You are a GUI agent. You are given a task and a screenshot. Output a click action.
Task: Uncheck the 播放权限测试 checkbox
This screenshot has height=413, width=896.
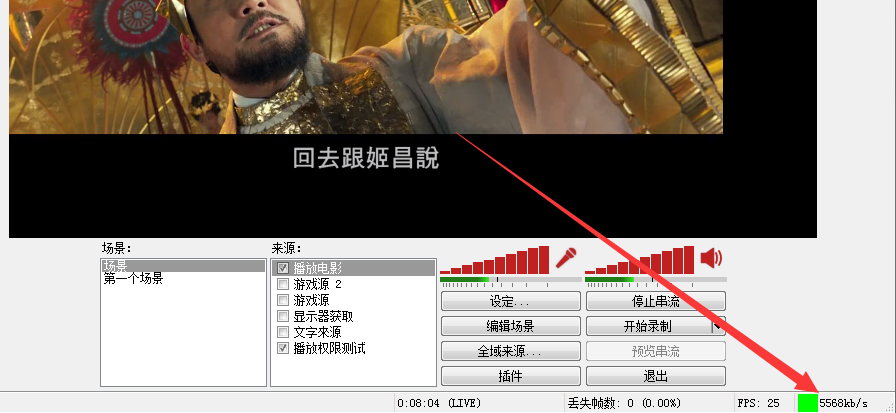(x=283, y=348)
